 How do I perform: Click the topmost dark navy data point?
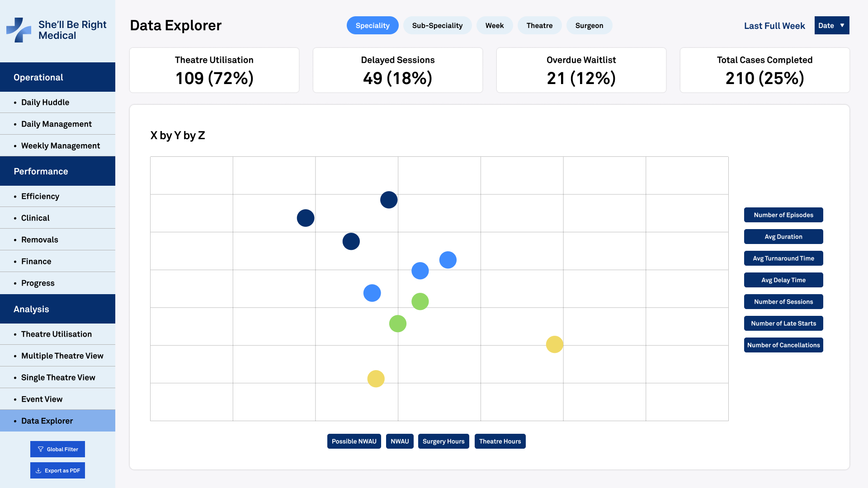[x=389, y=200]
